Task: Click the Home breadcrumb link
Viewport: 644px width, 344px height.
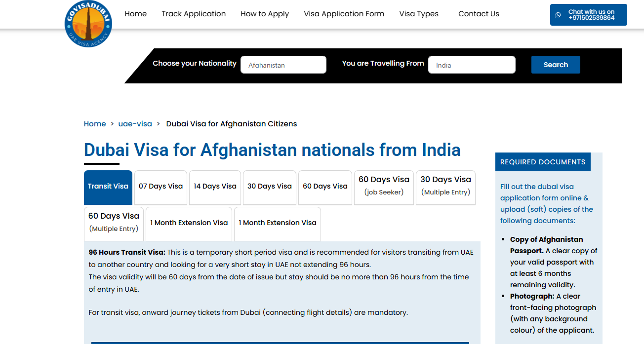Action: (95, 124)
